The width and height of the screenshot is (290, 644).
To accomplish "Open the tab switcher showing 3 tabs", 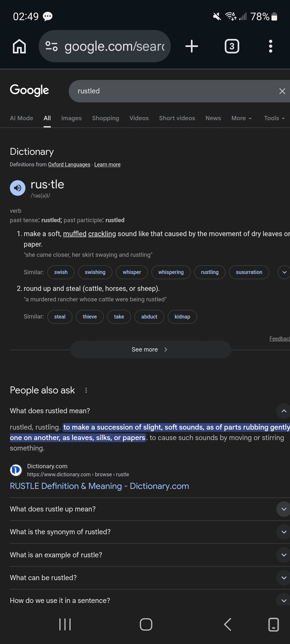I will click(232, 46).
